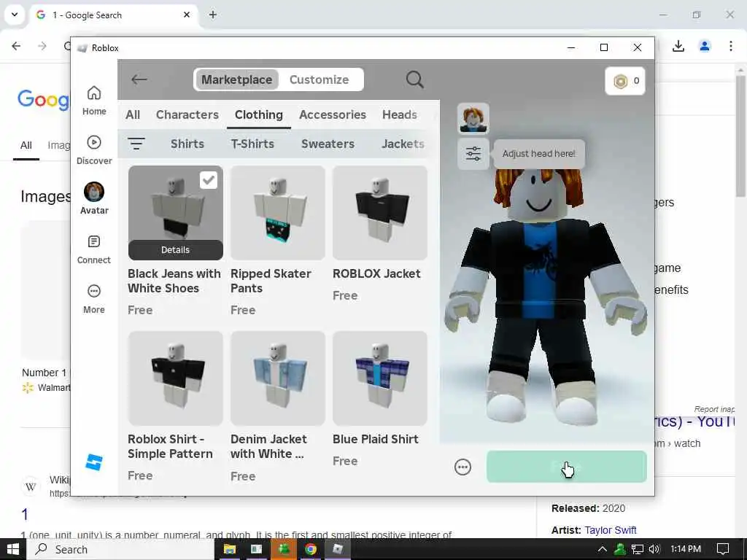Open the Roblox Home sidebar icon

tap(94, 101)
